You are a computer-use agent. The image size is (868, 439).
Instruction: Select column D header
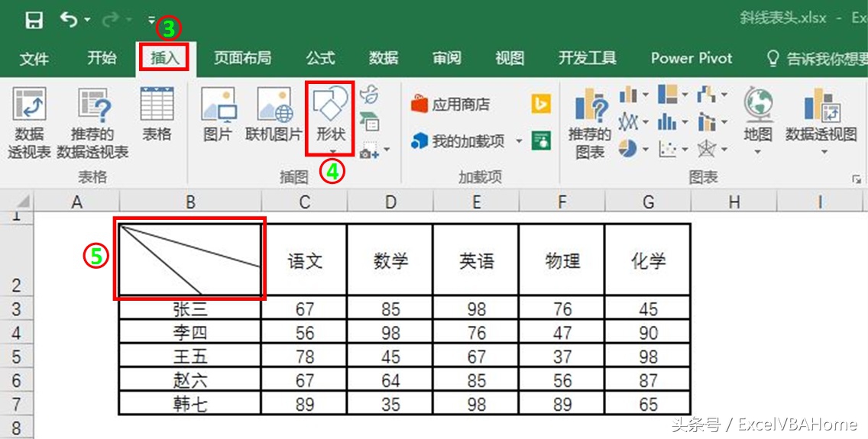tap(390, 202)
